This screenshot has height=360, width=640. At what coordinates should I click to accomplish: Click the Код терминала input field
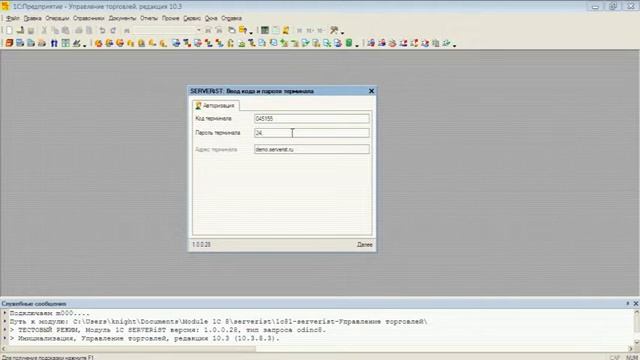coord(312,118)
